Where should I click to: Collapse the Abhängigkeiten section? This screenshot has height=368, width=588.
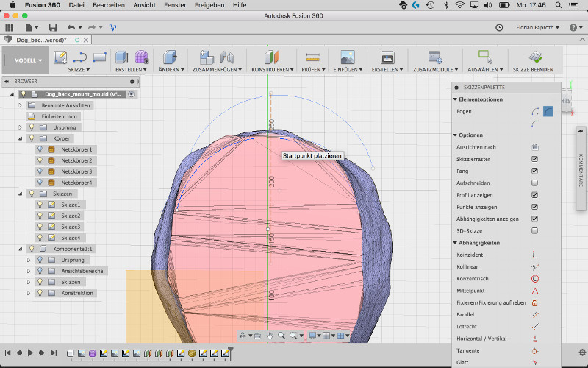(456, 243)
